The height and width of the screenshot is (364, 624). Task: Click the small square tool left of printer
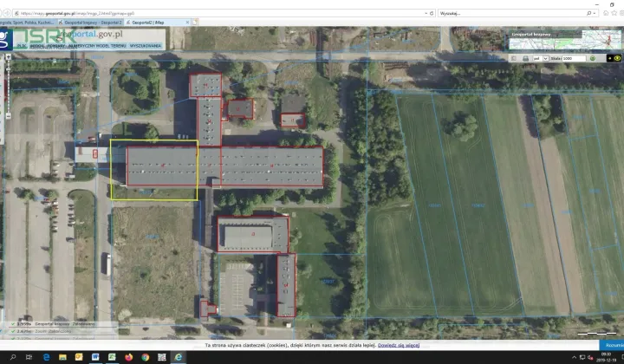click(514, 58)
